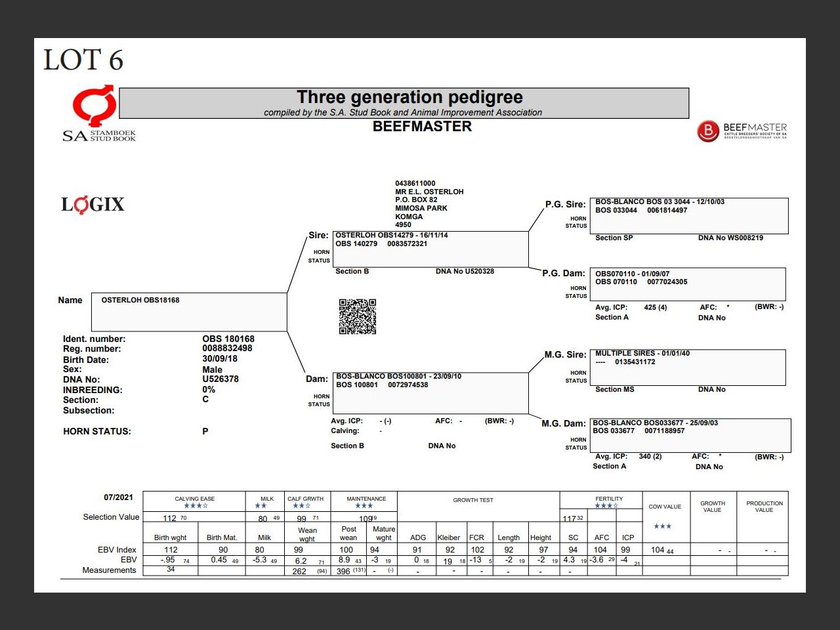Click the Calving Ease star rating

[x=196, y=506]
